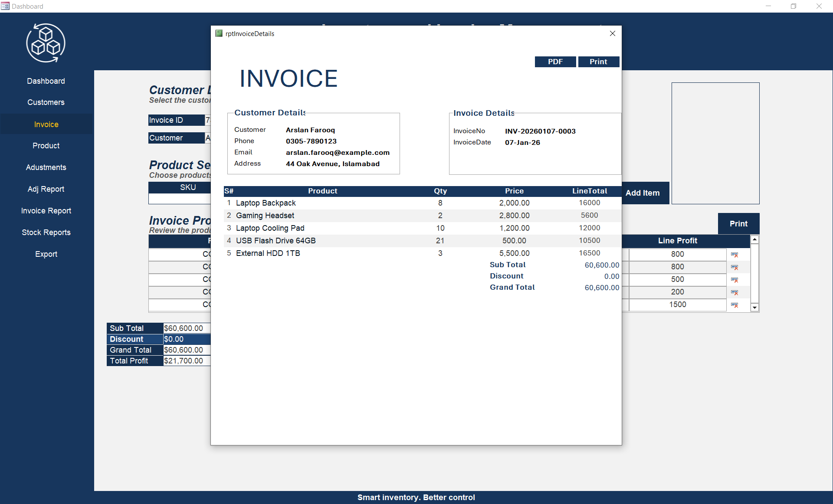Print the invoice from report window

[598, 62]
